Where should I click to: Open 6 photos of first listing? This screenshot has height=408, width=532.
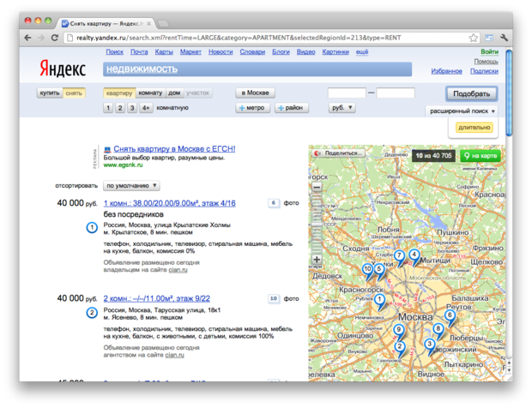click(x=274, y=203)
